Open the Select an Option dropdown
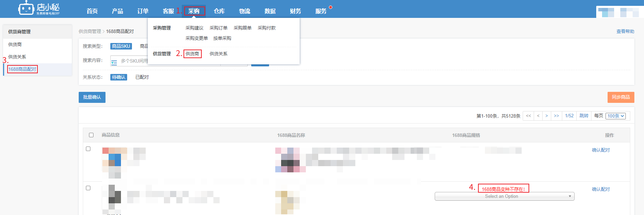This screenshot has width=644, height=215. [504, 196]
